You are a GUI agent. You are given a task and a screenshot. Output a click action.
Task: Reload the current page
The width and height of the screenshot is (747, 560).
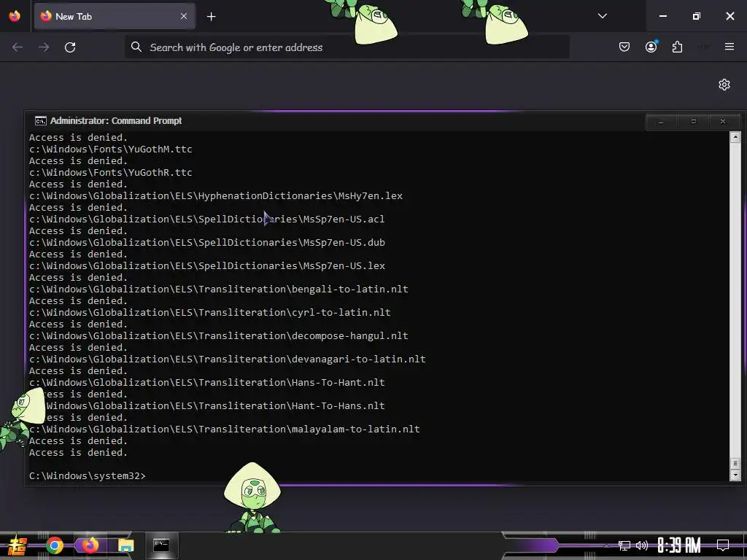pos(70,47)
